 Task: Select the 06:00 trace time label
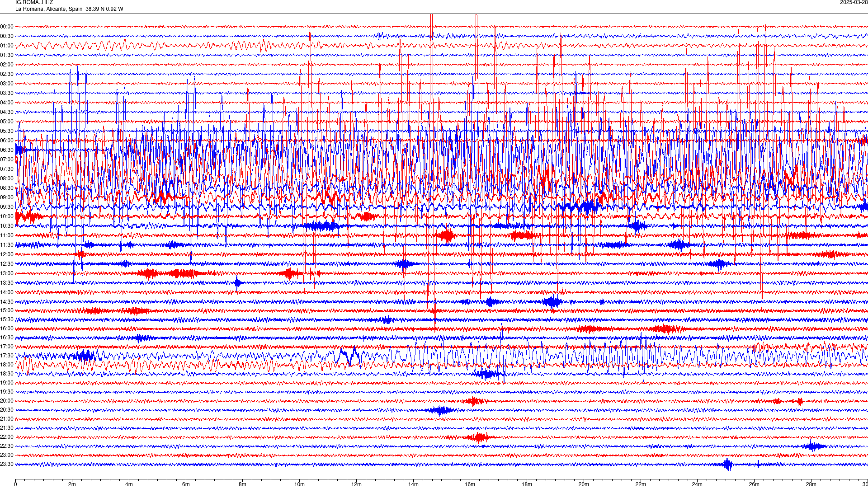tap(7, 141)
